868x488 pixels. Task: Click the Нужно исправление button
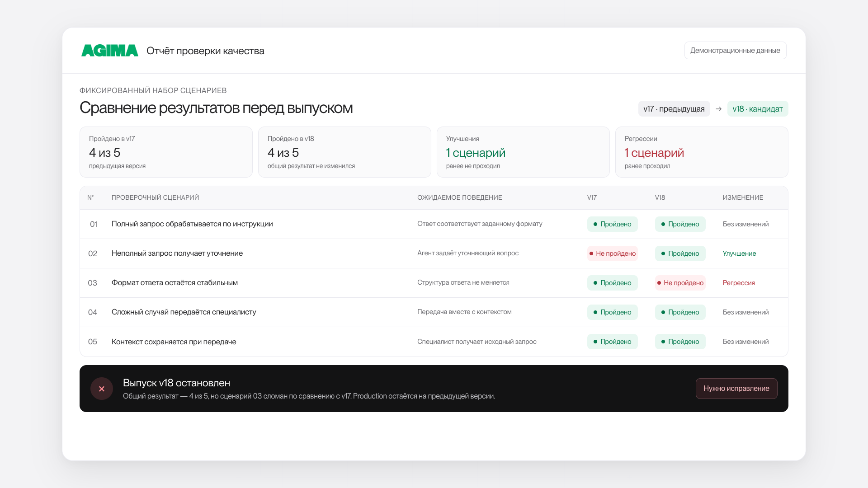pyautogui.click(x=736, y=389)
